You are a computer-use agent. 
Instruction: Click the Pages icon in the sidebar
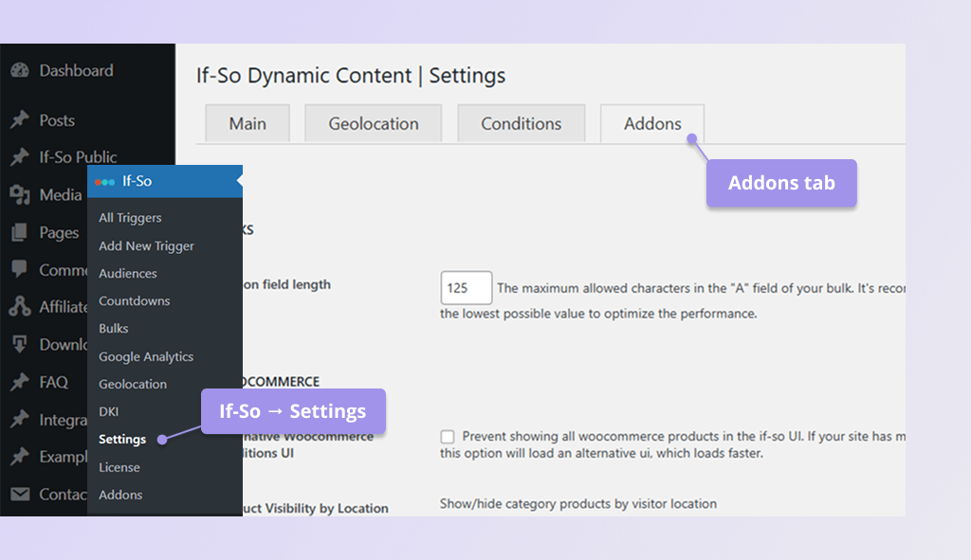tap(23, 232)
